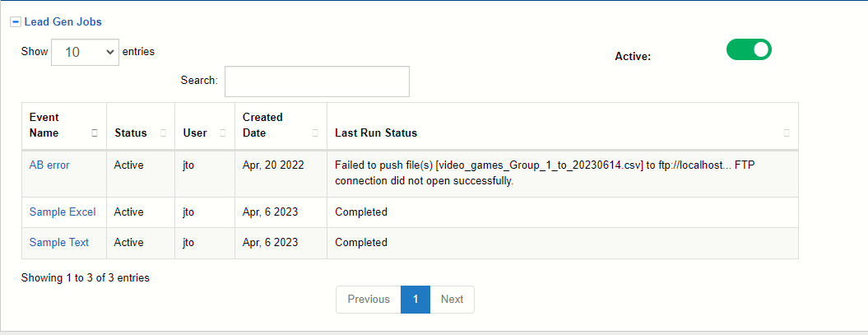Open the AB error job
The width and height of the screenshot is (868, 335).
pos(49,165)
